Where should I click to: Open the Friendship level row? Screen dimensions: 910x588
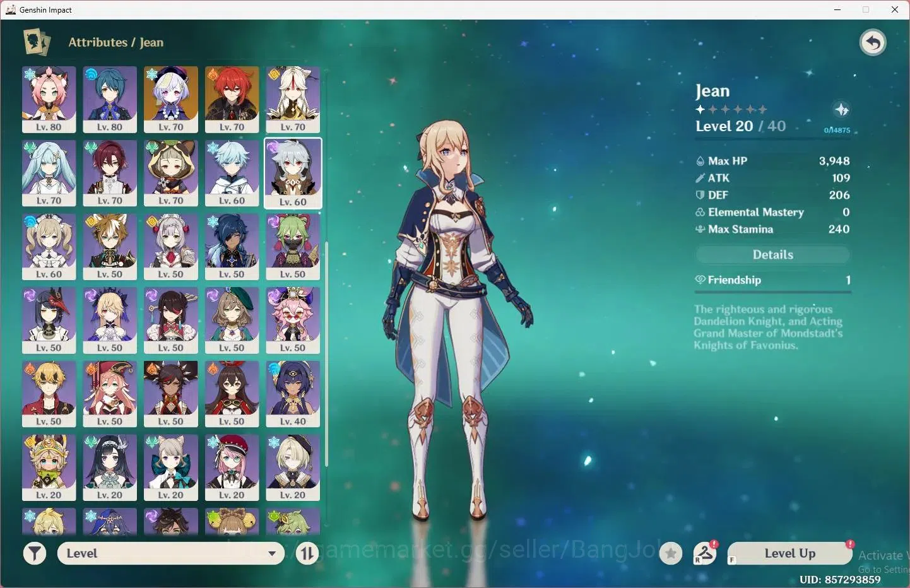772,280
